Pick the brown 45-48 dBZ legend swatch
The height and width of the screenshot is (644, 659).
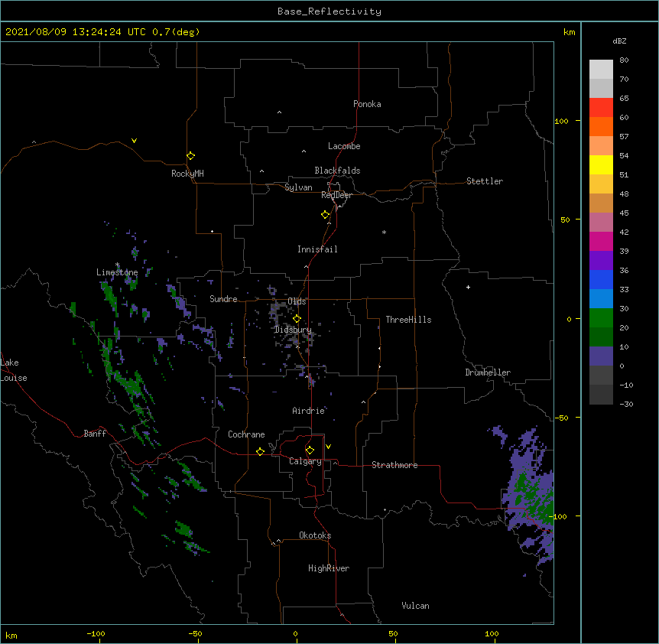coord(601,203)
